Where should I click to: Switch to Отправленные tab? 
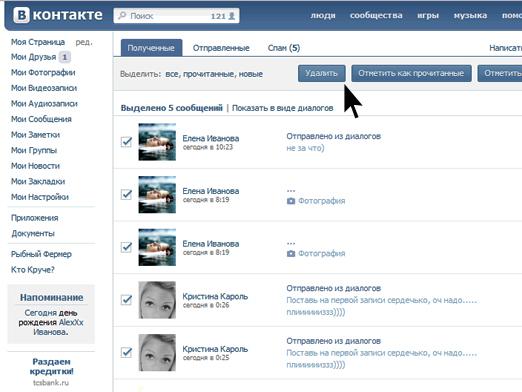point(221,48)
